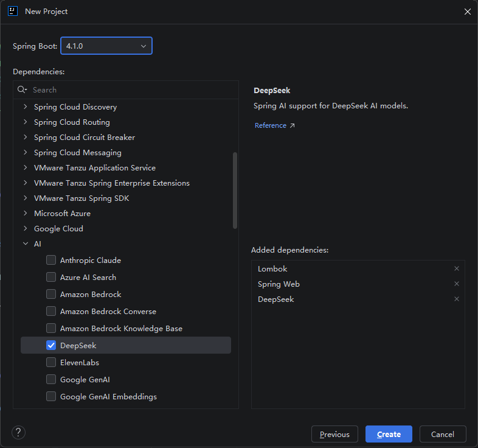Select the Lombok entry in added dependencies
Screen dimensions: 478x448
coord(358,268)
